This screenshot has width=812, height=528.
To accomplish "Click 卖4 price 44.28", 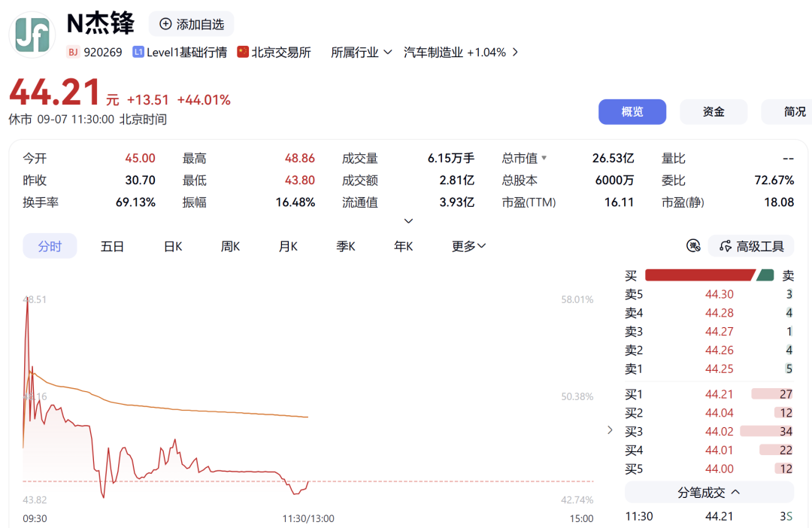I will click(x=720, y=313).
